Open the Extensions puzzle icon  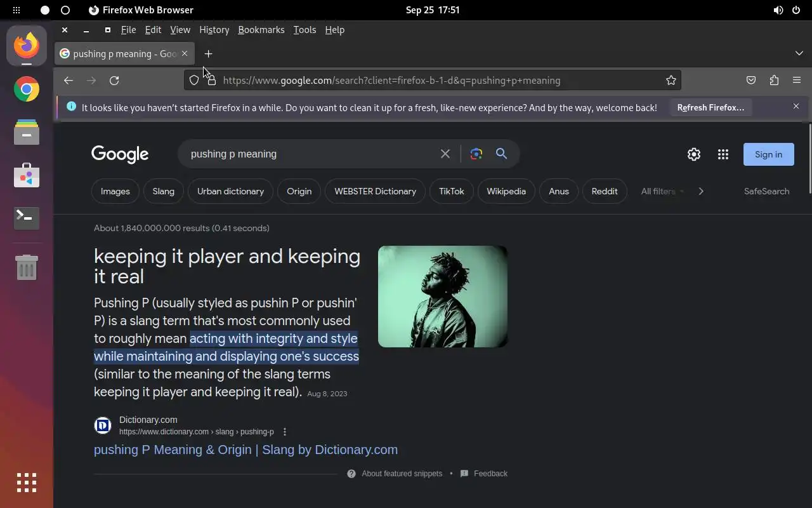click(774, 81)
